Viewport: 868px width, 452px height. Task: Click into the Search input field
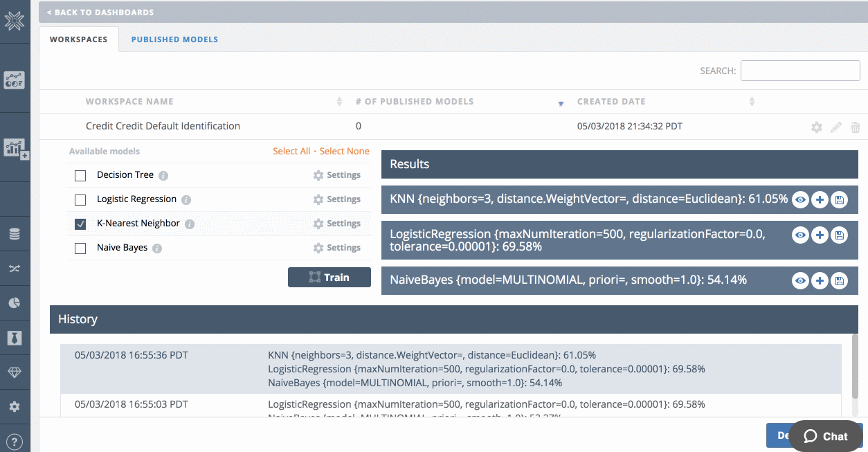(800, 71)
